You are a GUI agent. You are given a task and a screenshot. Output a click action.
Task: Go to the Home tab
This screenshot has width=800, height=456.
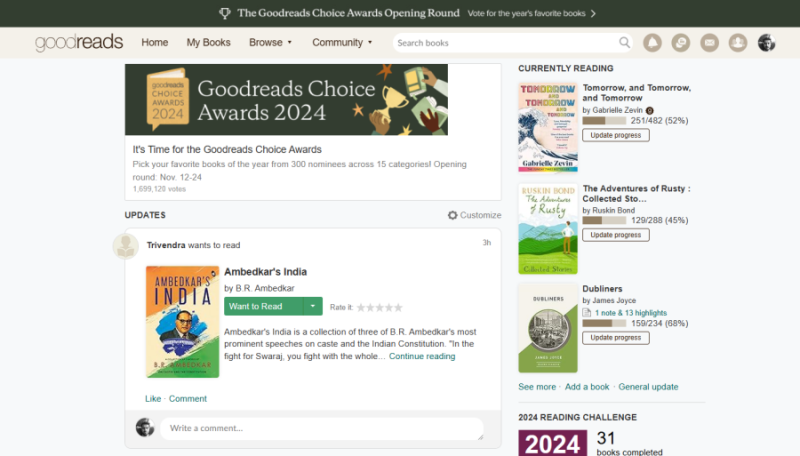coord(155,42)
